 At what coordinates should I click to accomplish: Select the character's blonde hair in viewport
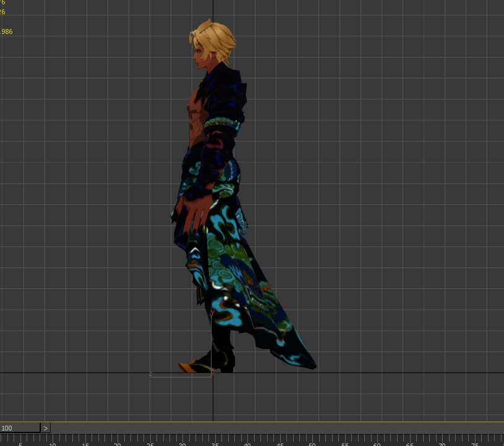coord(216,38)
